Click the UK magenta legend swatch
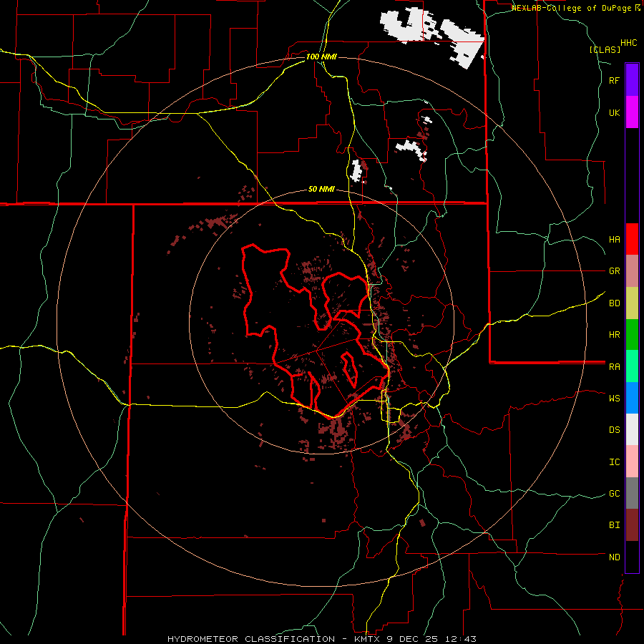Viewport: 644px width, 644px height. (632, 112)
